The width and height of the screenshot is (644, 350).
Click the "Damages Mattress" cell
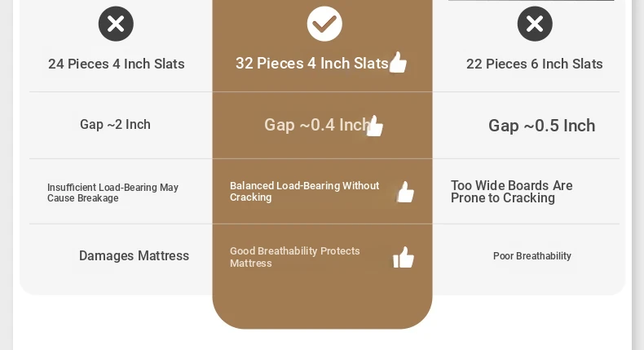(134, 256)
